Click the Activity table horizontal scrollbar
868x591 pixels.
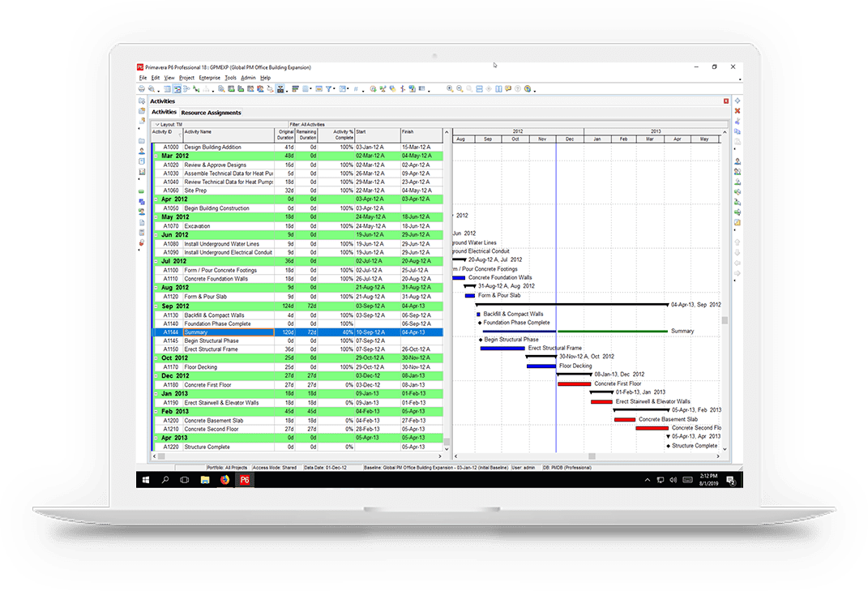(297, 456)
